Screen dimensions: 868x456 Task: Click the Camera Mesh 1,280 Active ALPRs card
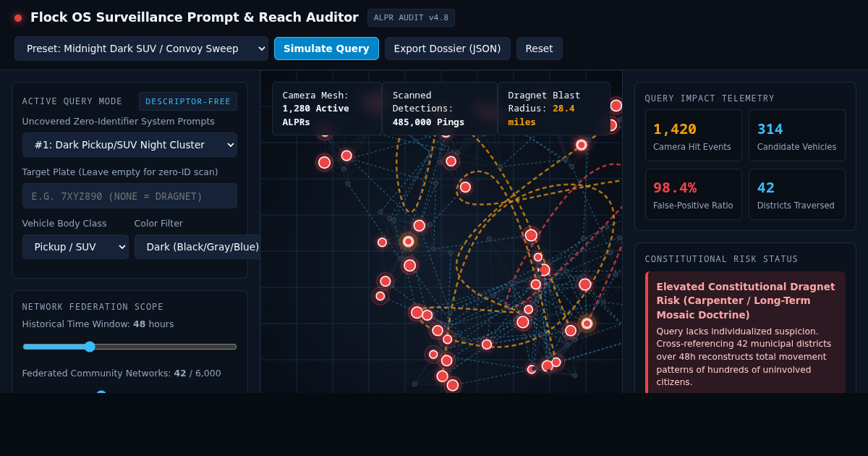[x=327, y=109]
